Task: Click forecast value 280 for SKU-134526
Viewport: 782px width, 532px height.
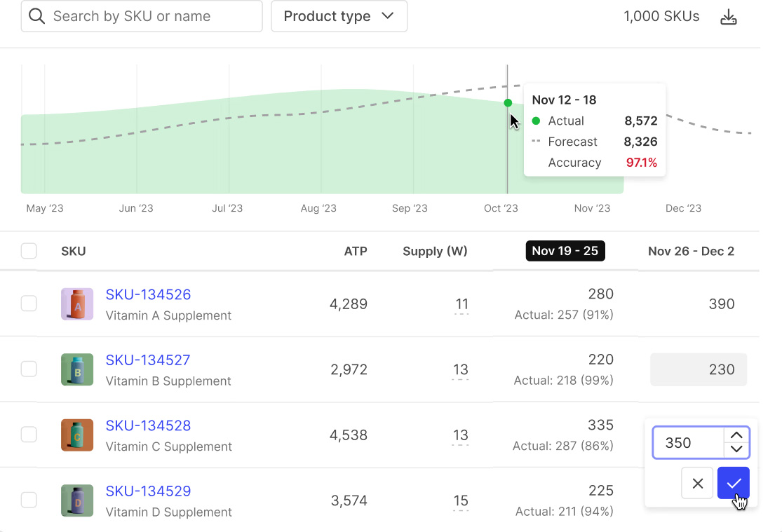Action: 600,294
